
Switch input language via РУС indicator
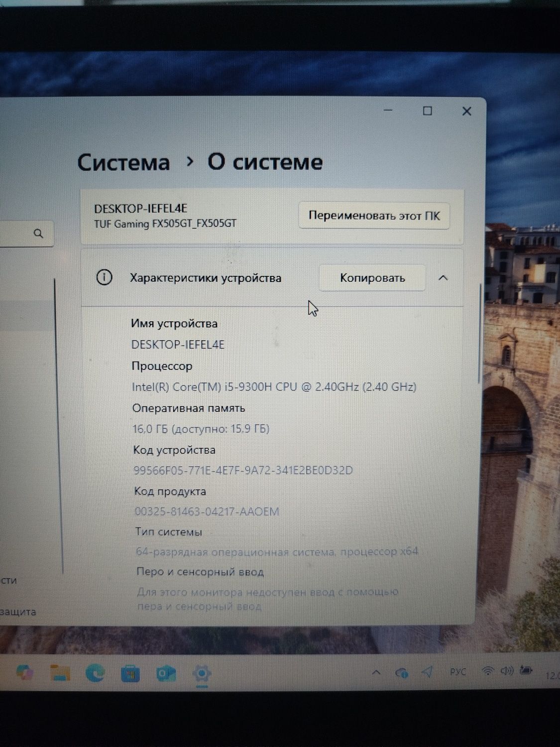coord(457,672)
